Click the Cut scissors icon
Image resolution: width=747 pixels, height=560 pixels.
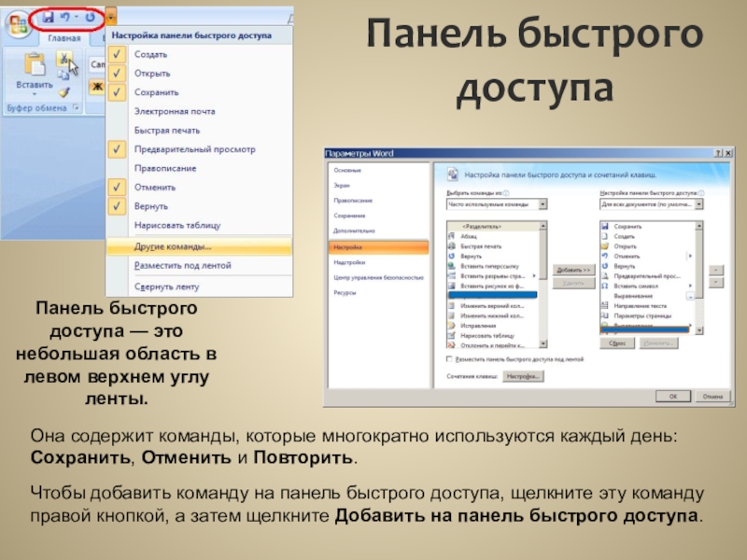63,59
